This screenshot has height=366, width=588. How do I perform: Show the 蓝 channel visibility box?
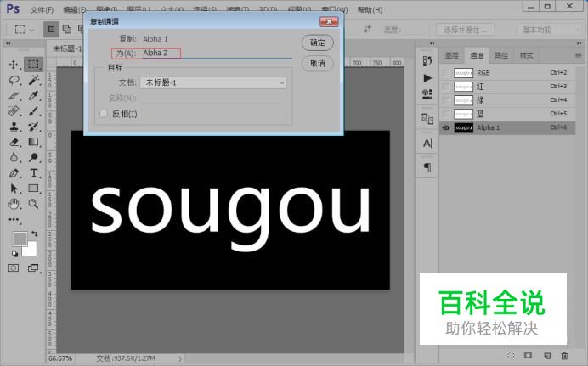pos(446,114)
